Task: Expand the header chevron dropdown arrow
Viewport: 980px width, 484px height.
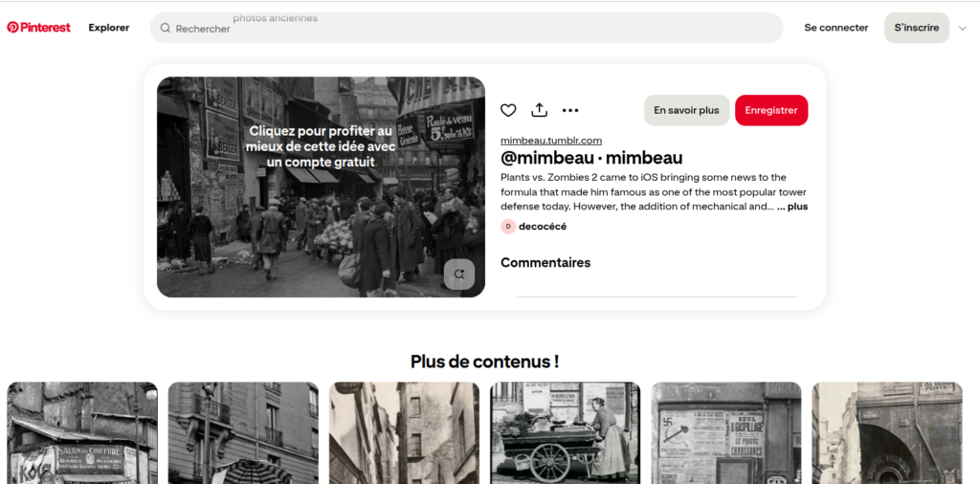Action: coord(962,28)
